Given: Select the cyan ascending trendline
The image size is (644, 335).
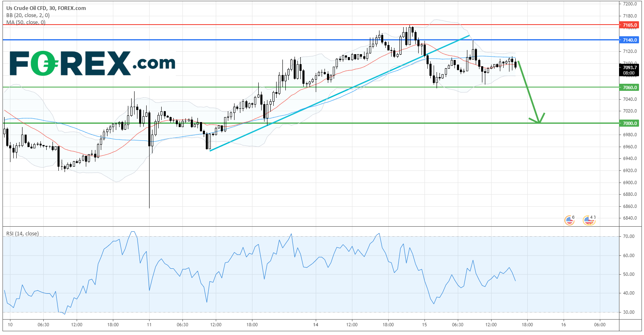Looking at the screenshot, I should click(333, 97).
